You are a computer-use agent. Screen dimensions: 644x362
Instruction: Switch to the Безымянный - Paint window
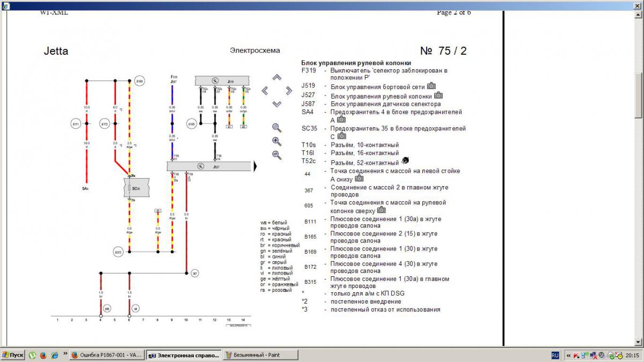coord(260,355)
